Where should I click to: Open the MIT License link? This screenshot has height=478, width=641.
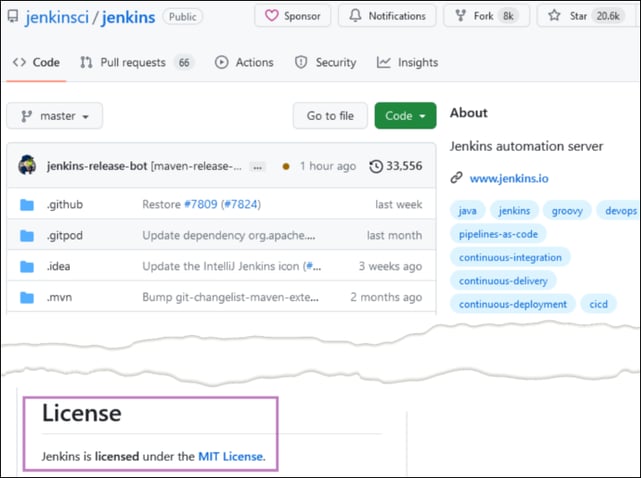click(230, 457)
